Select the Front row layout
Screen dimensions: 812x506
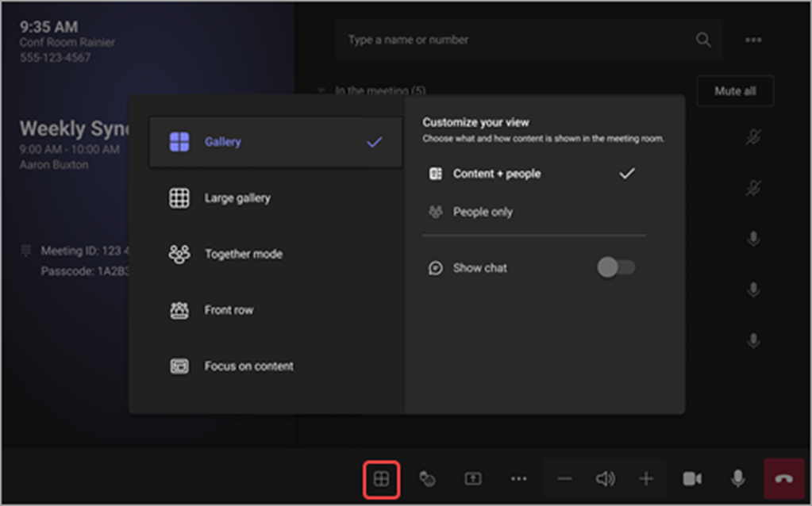[230, 310]
